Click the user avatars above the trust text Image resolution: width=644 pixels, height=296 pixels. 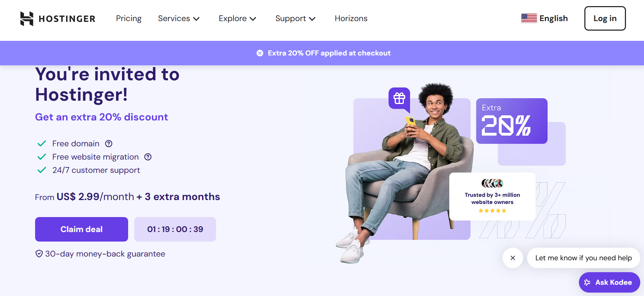click(492, 183)
